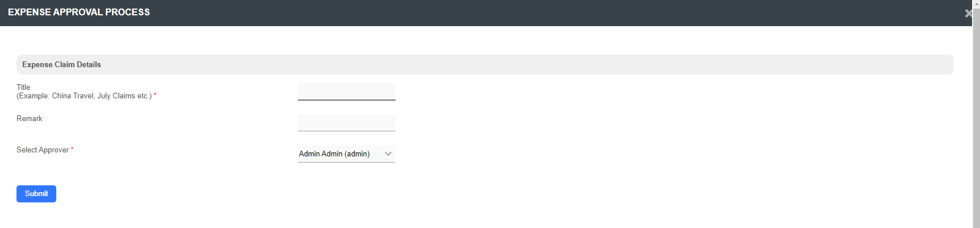Click the Title input field
This screenshot has height=228, width=980.
(x=346, y=92)
